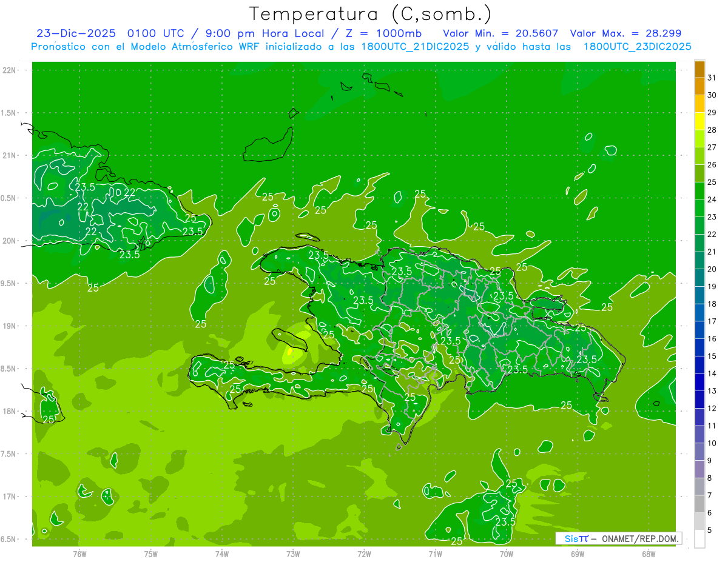Click the 76W longitude axis label

(x=79, y=554)
